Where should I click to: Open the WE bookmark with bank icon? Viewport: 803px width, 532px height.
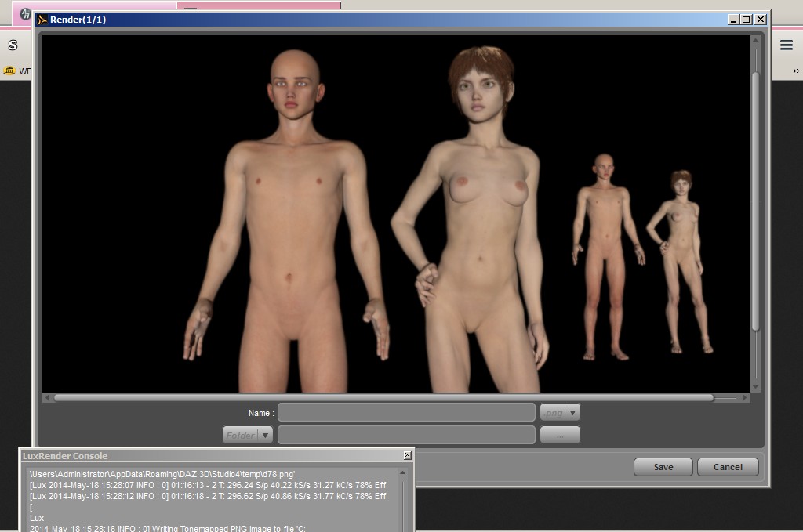[17, 71]
